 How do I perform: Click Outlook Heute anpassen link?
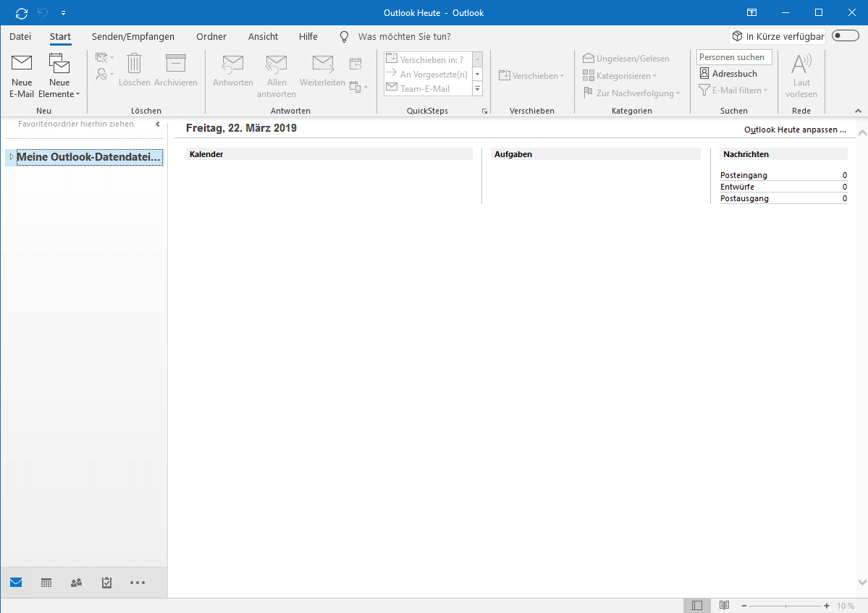pos(795,130)
